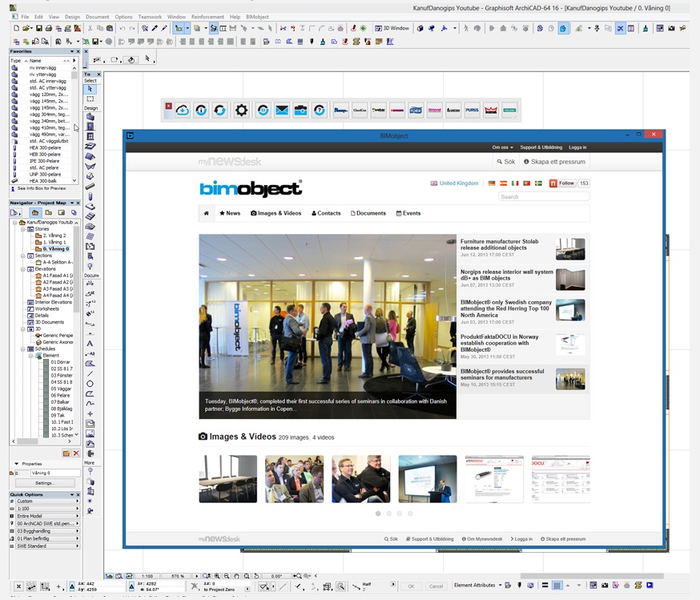Screen dimensions: 700x600
Task: Open the Element Attributes dropdown
Action: pyautogui.click(x=477, y=586)
